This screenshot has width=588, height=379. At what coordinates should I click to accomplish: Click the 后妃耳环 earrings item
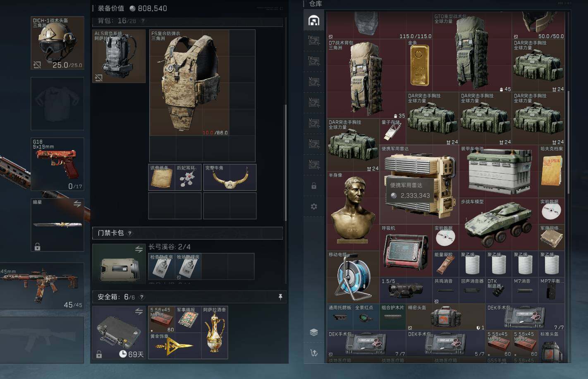(x=188, y=178)
